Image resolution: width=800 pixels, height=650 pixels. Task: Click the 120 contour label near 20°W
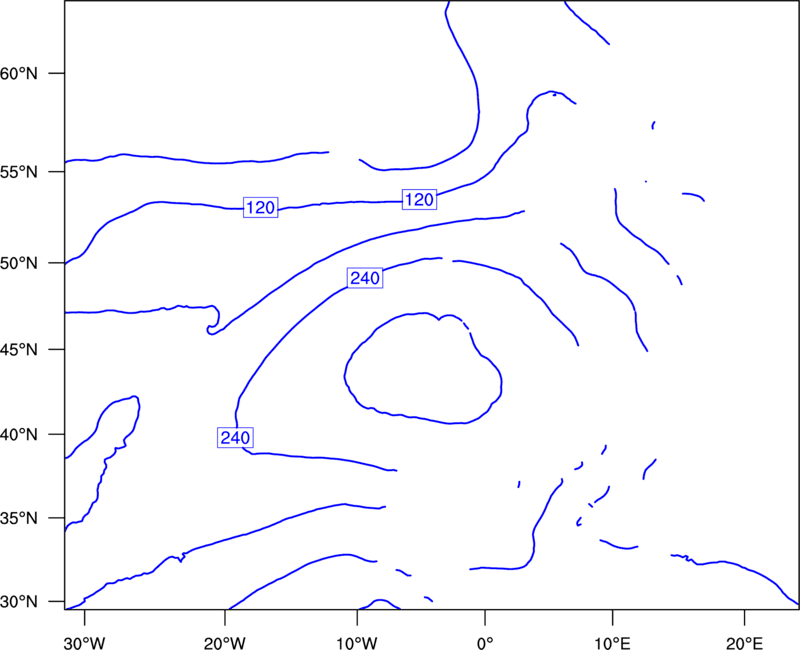261,208
